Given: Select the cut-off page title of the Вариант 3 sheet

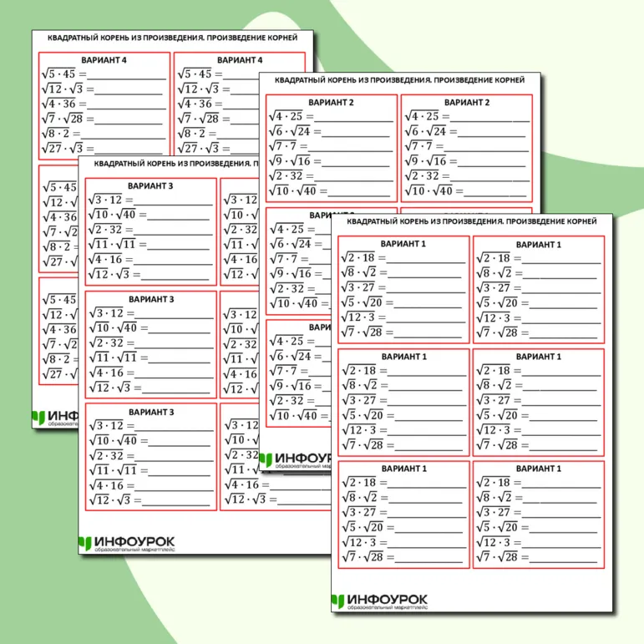Looking at the screenshot, I should point(176,164).
